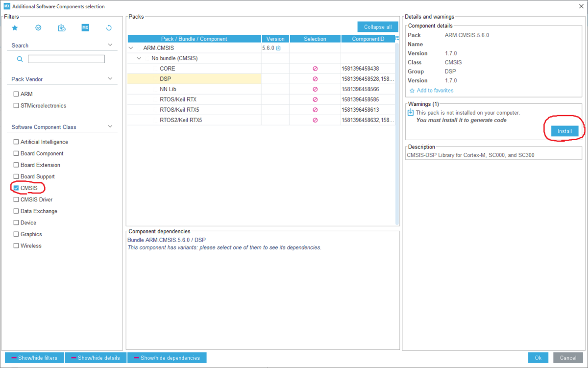Select the NN Lib component row
This screenshot has height=368, width=588.
pos(261,89)
